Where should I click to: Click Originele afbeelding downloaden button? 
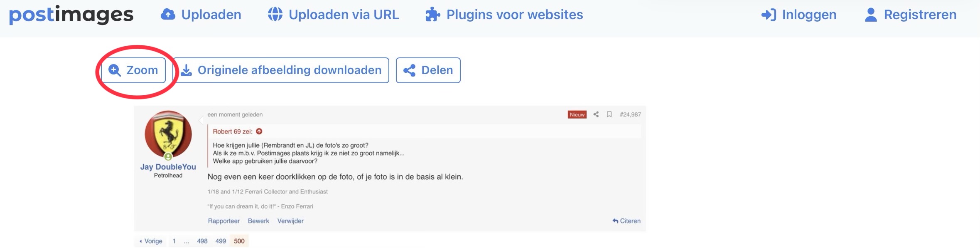[x=281, y=70]
